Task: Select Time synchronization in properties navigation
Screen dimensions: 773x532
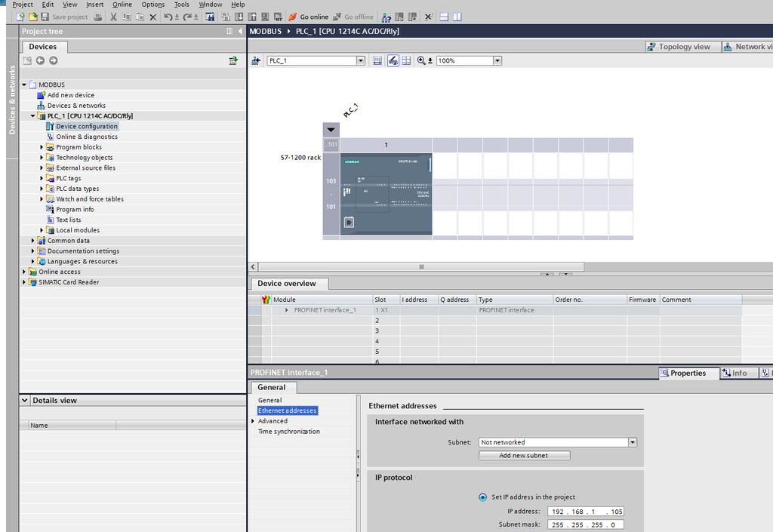Action: click(x=289, y=432)
